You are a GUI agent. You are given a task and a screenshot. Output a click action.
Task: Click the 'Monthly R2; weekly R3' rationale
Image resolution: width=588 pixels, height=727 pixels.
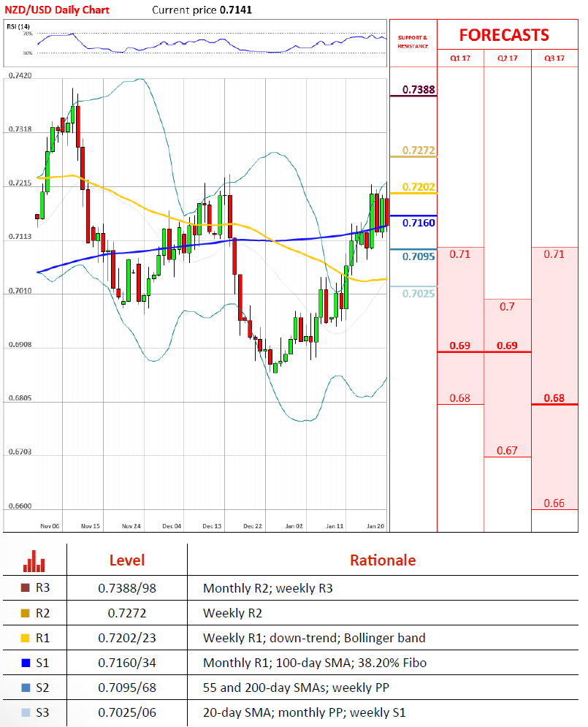pyautogui.click(x=268, y=588)
